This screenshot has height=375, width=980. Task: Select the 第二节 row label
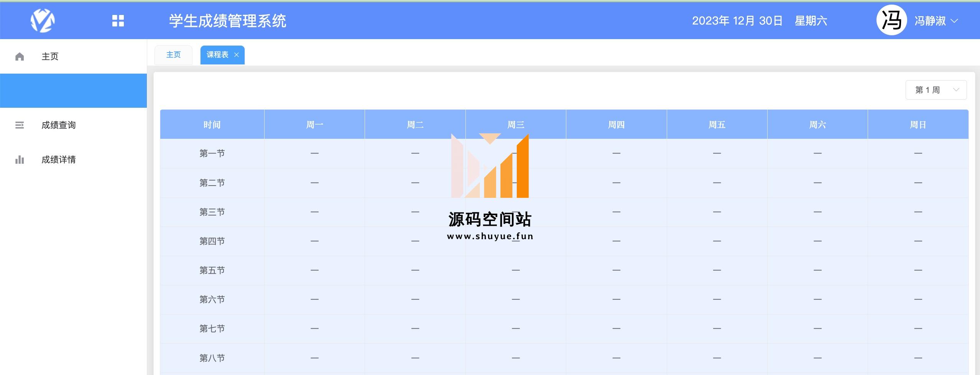[212, 183]
